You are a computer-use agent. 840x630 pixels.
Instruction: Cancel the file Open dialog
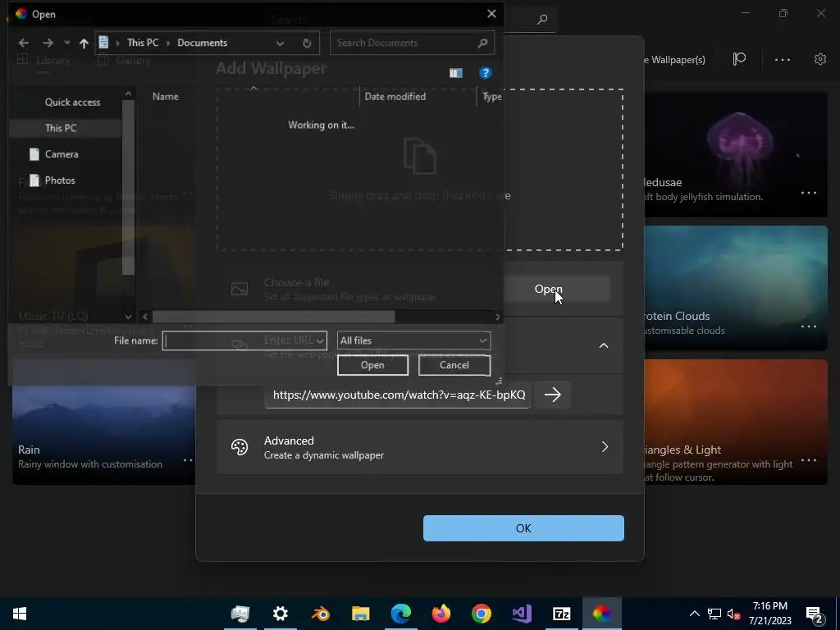[x=454, y=365]
